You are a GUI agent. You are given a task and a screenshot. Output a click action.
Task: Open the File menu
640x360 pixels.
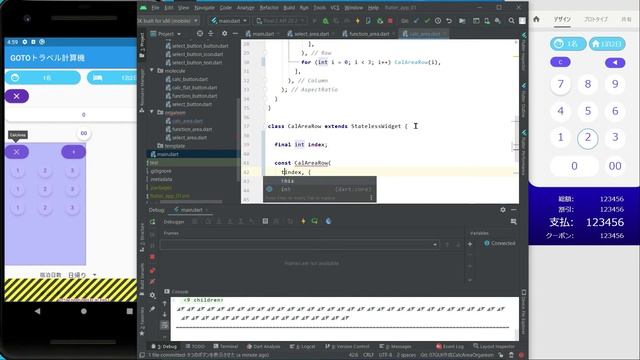click(x=155, y=8)
